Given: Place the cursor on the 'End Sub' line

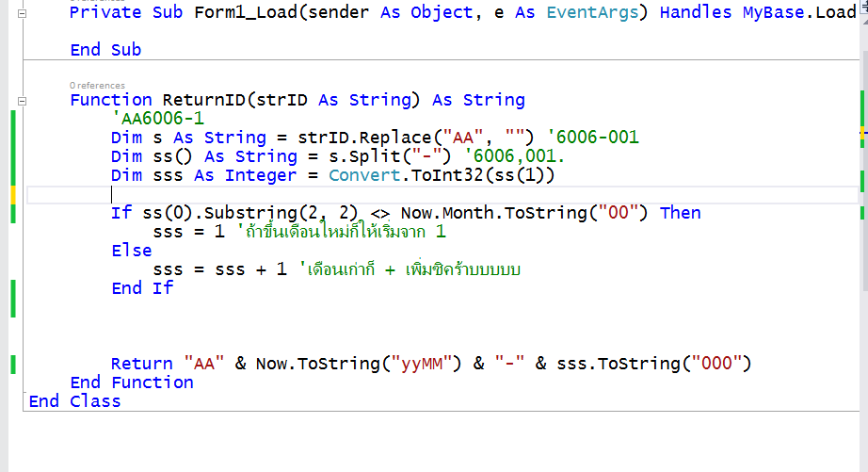Looking at the screenshot, I should (105, 50).
